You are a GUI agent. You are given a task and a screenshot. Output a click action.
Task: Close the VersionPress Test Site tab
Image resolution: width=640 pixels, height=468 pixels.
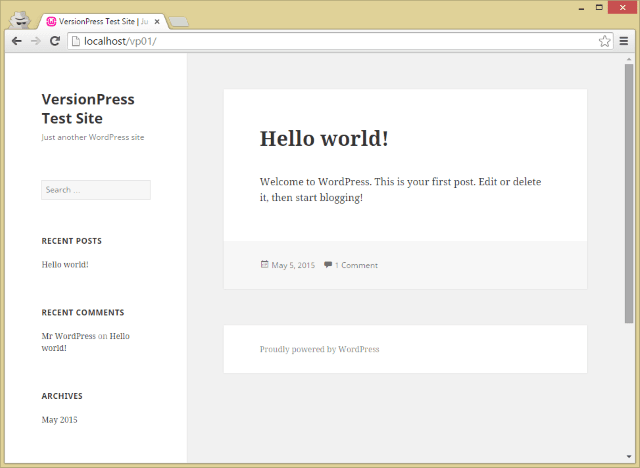157,22
